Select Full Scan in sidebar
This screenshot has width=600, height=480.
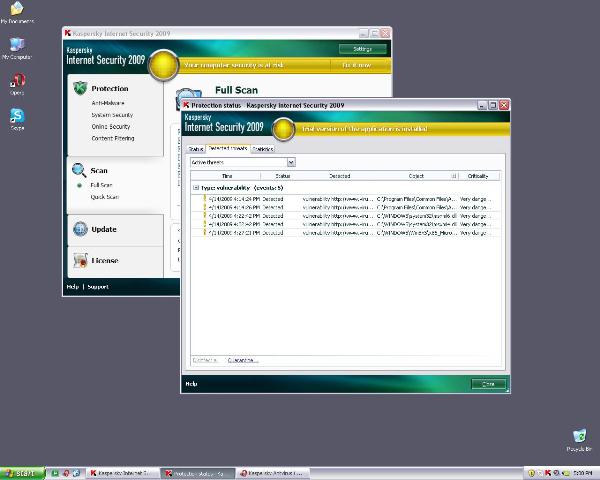(101, 185)
